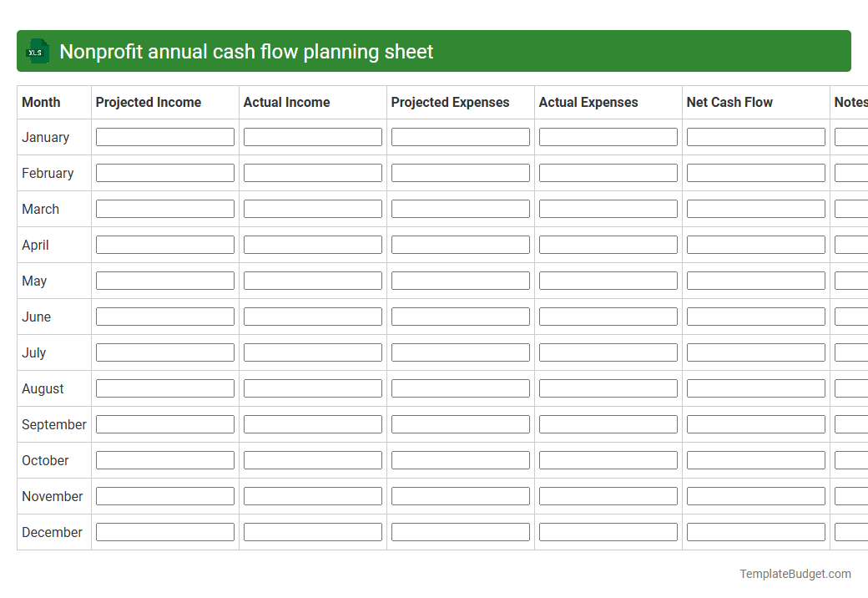Screen dimensions: 868x598
Task: Click July Net Cash Flow input field
Action: tap(755, 352)
